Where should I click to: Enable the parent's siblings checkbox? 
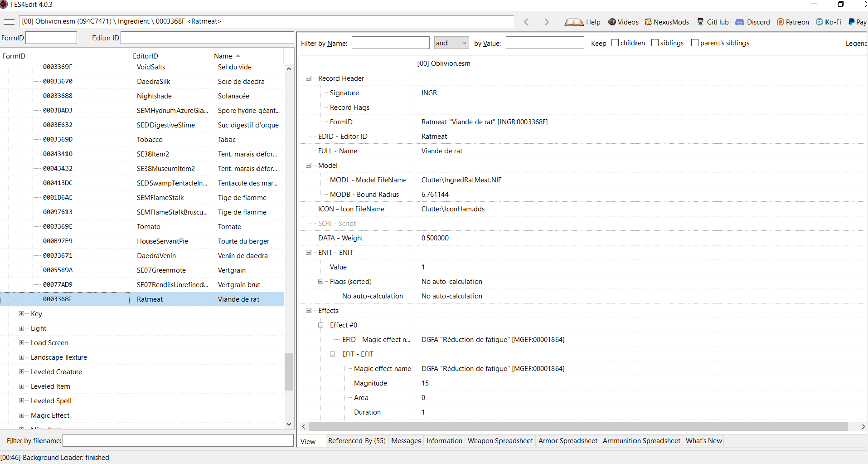pos(695,43)
